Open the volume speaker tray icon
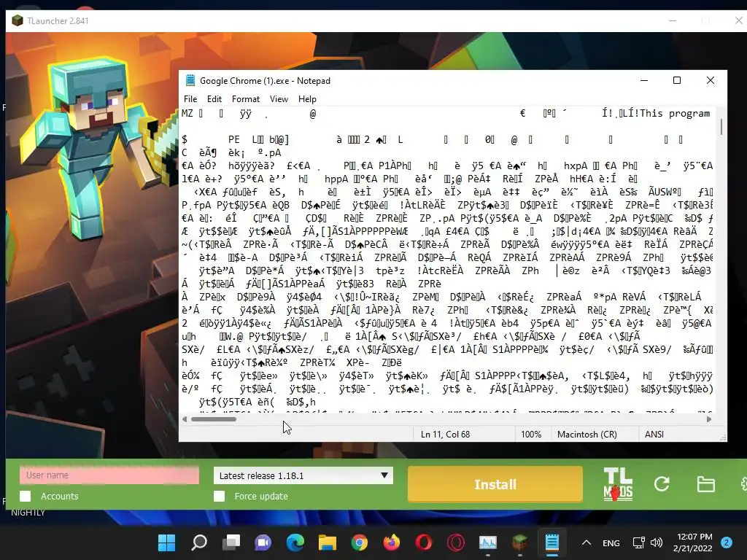Viewport: 747px width, 560px height. pyautogui.click(x=657, y=542)
